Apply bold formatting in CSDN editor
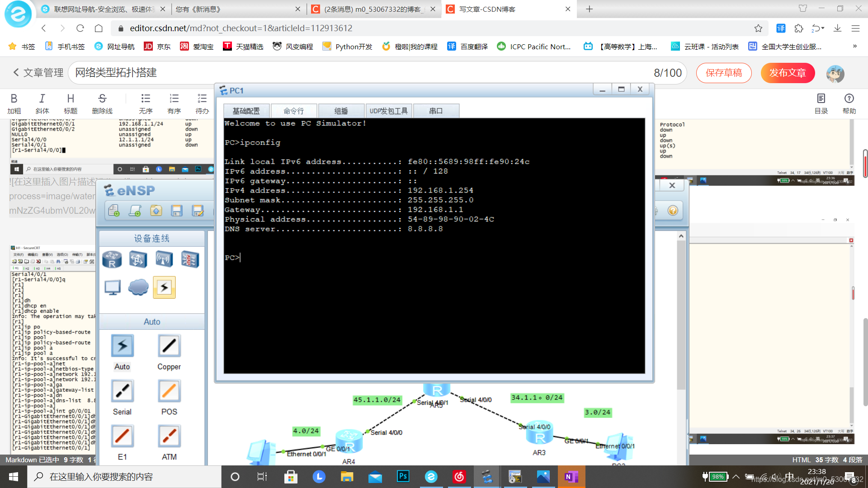868x488 pixels. click(x=14, y=103)
